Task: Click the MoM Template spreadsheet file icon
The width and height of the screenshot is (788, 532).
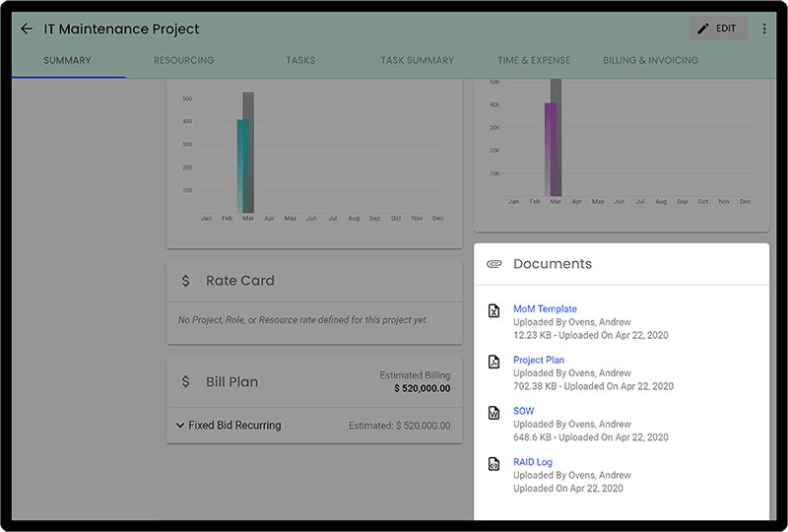Action: click(494, 310)
